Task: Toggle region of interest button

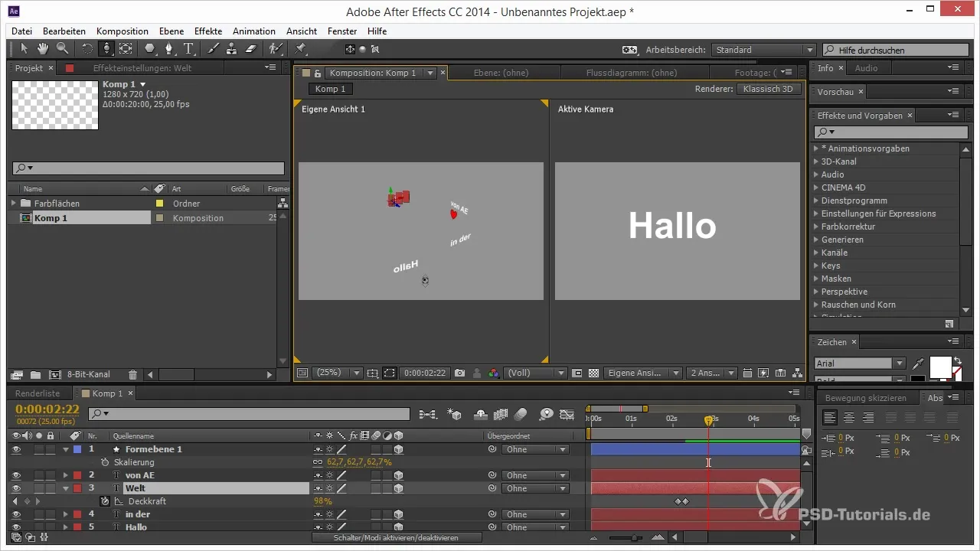Action: click(x=390, y=373)
